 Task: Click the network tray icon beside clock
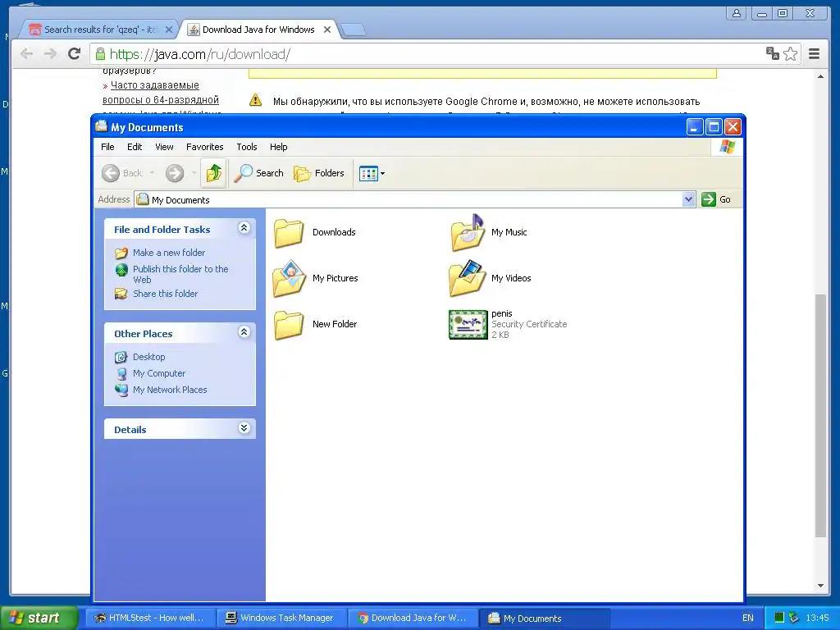(793, 618)
